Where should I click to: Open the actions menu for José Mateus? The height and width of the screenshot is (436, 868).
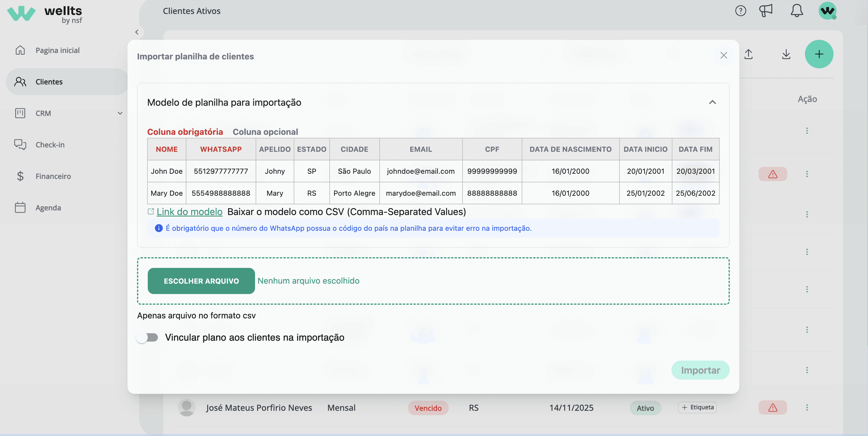[x=807, y=408]
